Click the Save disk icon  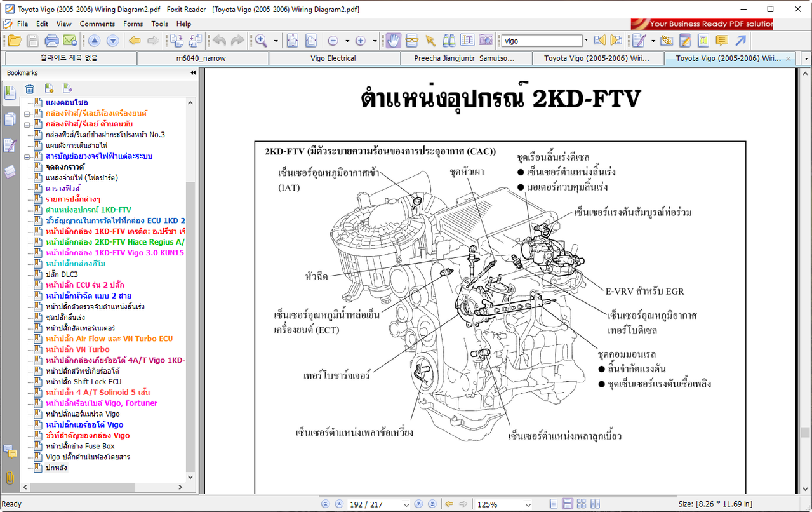click(33, 41)
